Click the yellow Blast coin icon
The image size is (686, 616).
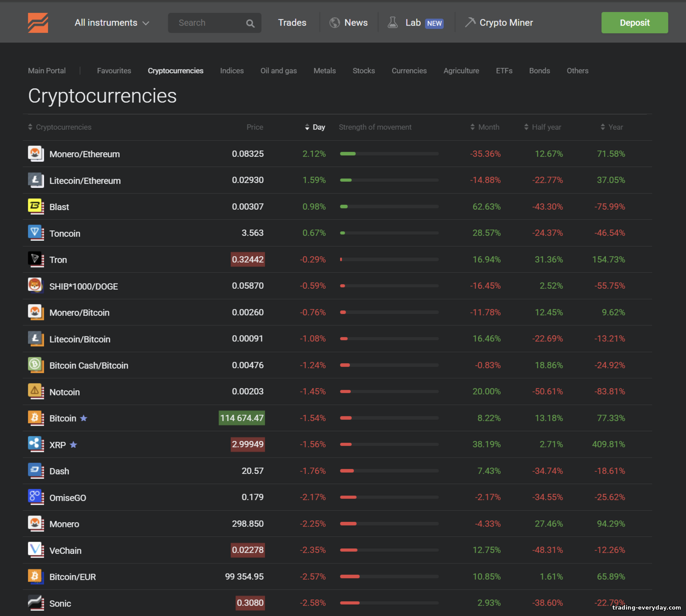36,207
